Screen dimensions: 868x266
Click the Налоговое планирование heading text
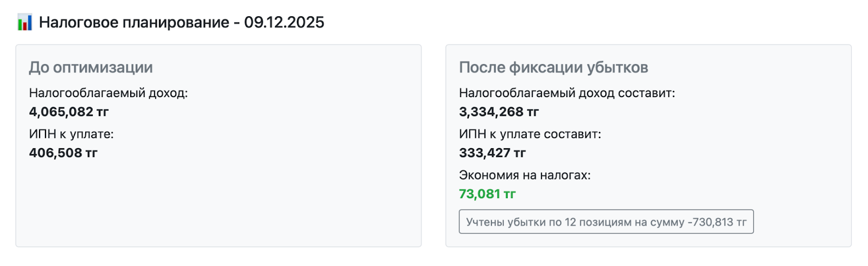[x=134, y=22]
